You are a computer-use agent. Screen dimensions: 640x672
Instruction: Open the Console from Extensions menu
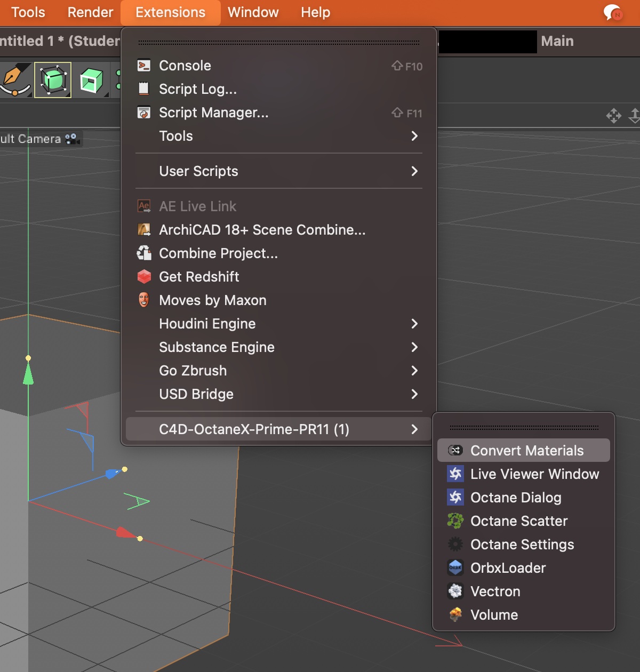(x=278, y=66)
